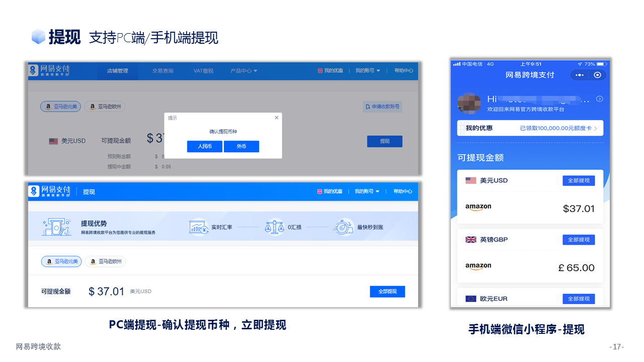Screen dimensions: 644x362
Task: Close the mini program with the circle icon
Action: coord(597,75)
